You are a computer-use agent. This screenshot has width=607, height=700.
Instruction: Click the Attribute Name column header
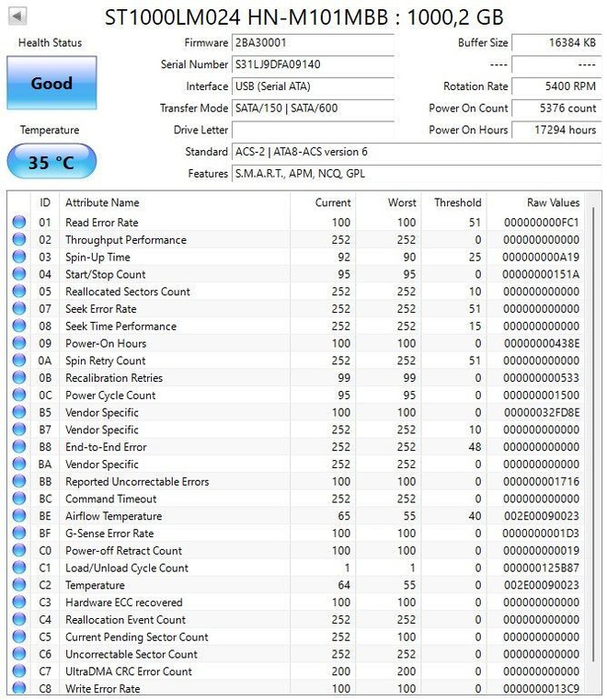coord(102,202)
